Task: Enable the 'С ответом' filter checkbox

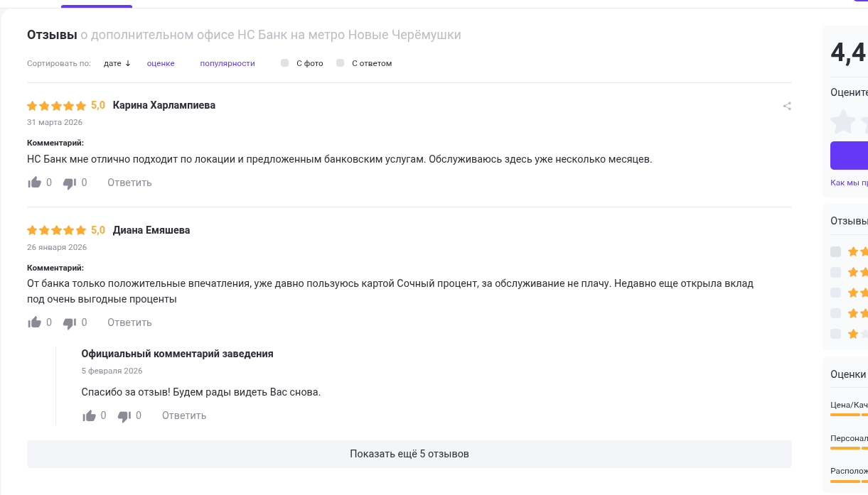Action: point(340,63)
